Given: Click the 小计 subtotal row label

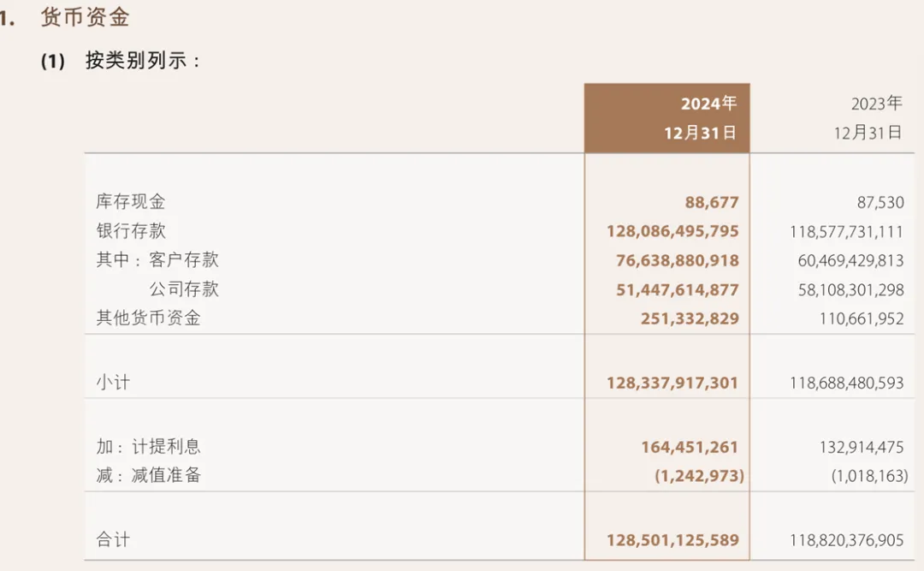Looking at the screenshot, I should click(x=113, y=383).
